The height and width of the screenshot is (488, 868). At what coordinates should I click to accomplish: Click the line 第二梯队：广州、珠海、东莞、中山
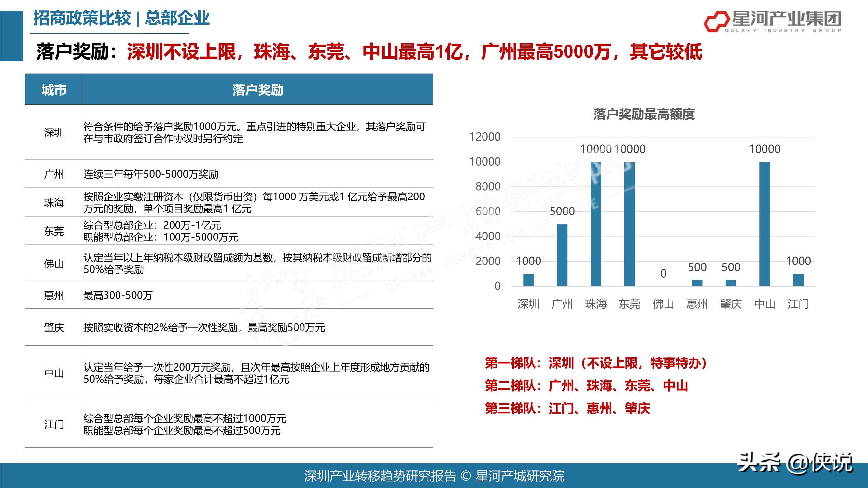pyautogui.click(x=586, y=386)
